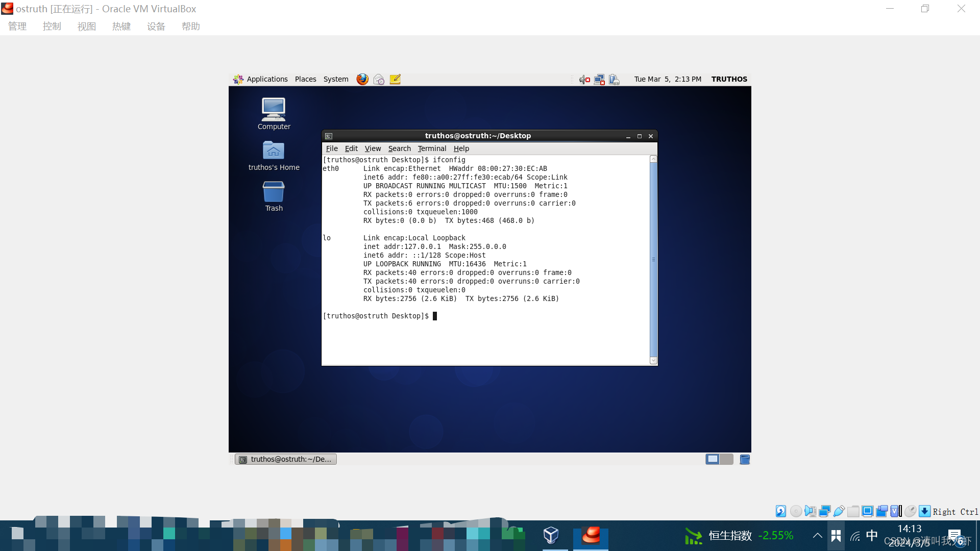Open VirtualBox 帮助 menu
This screenshot has width=980, height=551.
pos(191,27)
